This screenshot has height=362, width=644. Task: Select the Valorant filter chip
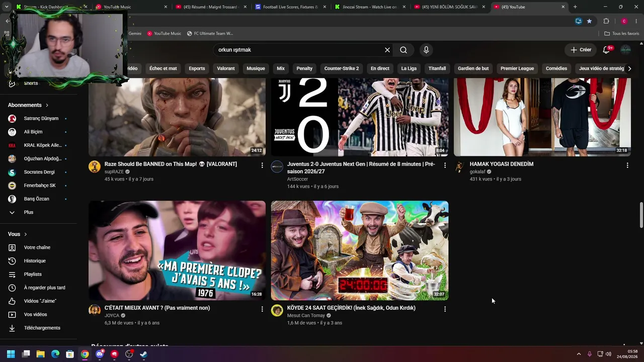coord(226,68)
